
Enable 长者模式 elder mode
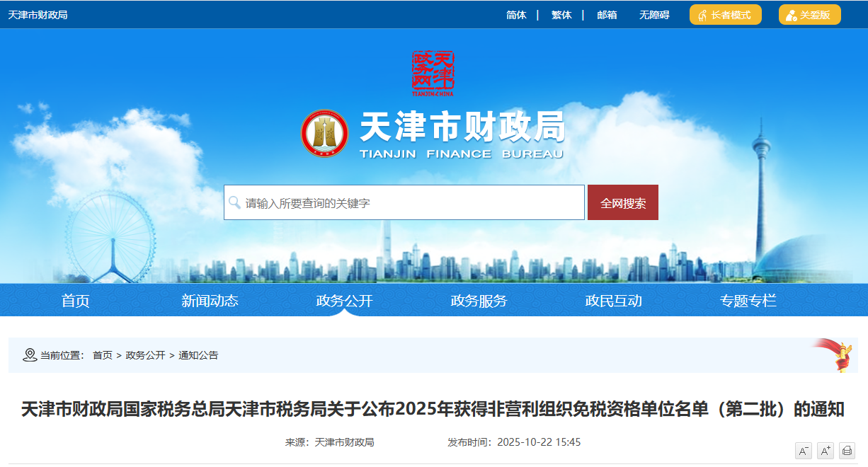pos(725,13)
